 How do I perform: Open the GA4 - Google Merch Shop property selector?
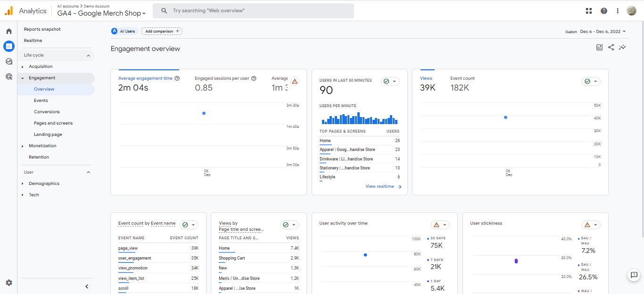point(101,13)
